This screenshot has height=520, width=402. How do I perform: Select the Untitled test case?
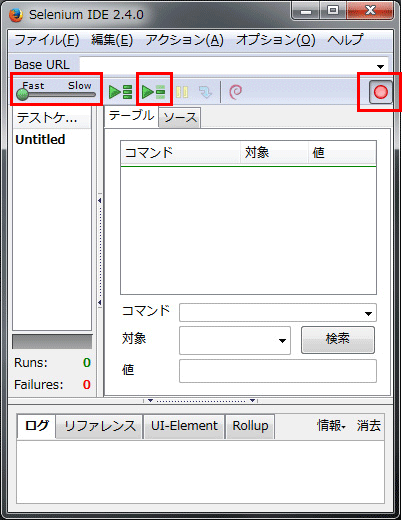pyautogui.click(x=40, y=139)
